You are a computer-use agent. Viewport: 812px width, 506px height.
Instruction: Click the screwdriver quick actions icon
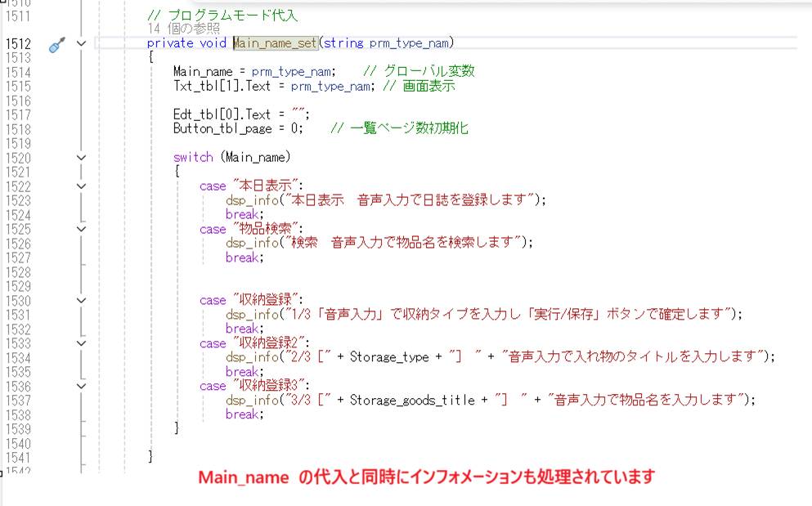pyautogui.click(x=56, y=45)
